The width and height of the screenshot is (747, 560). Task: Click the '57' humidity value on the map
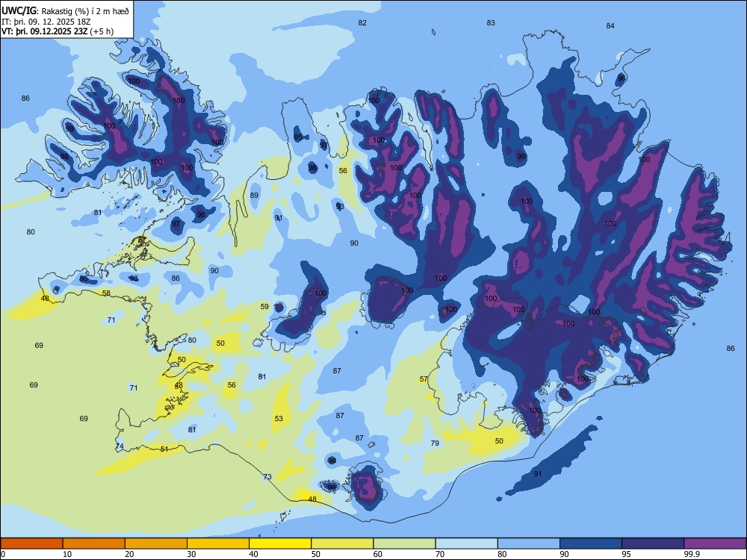(424, 379)
